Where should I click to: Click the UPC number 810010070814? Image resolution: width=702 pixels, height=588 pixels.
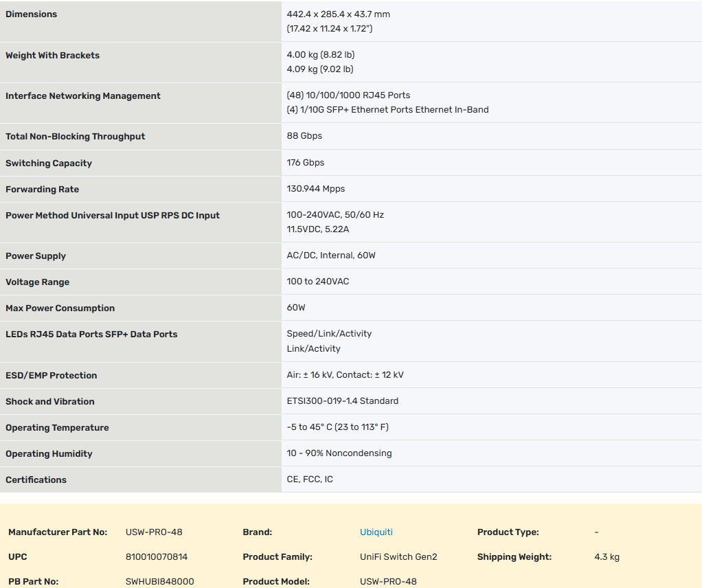coord(157,557)
